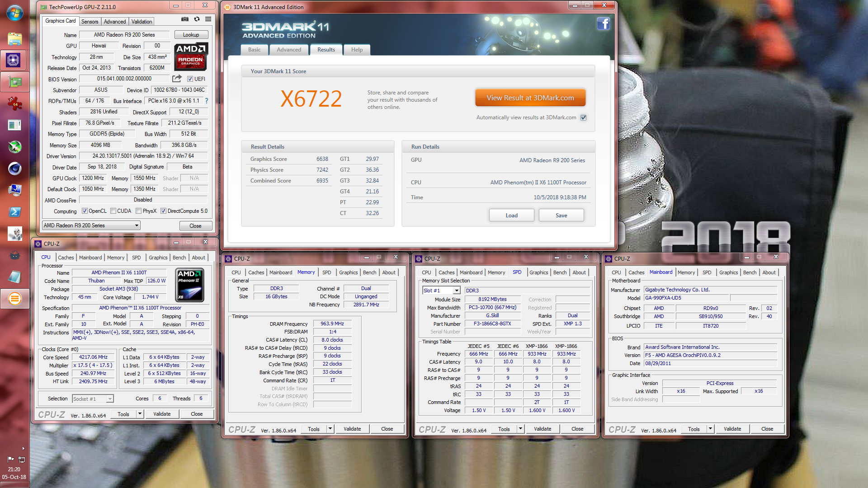Open the Advanced tab in 3DMark 11

point(289,50)
